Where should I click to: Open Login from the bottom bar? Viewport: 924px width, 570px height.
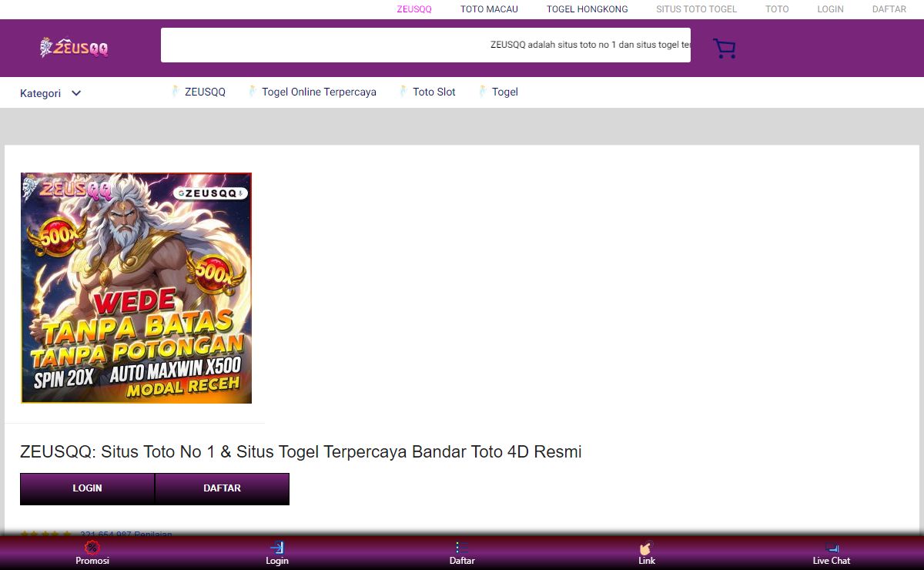(277, 553)
